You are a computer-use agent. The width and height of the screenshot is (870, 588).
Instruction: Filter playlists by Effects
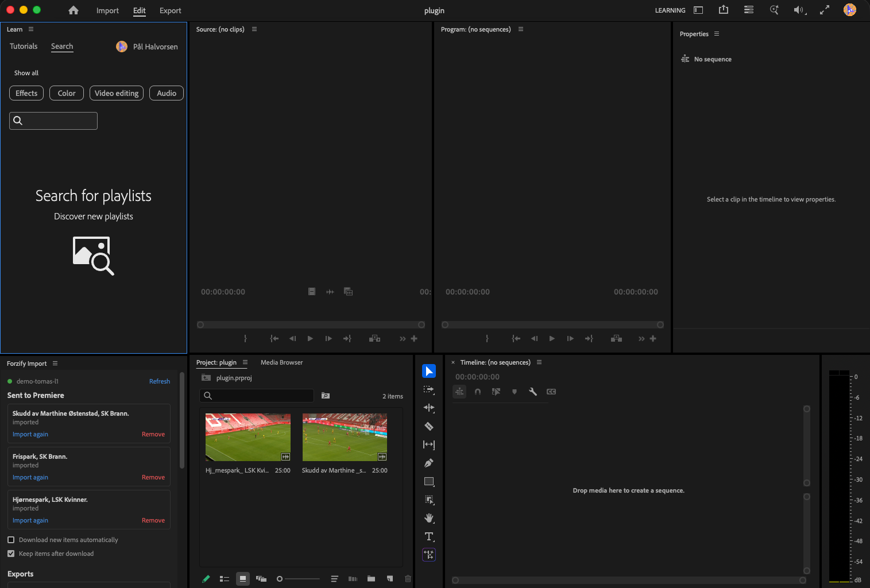(26, 93)
